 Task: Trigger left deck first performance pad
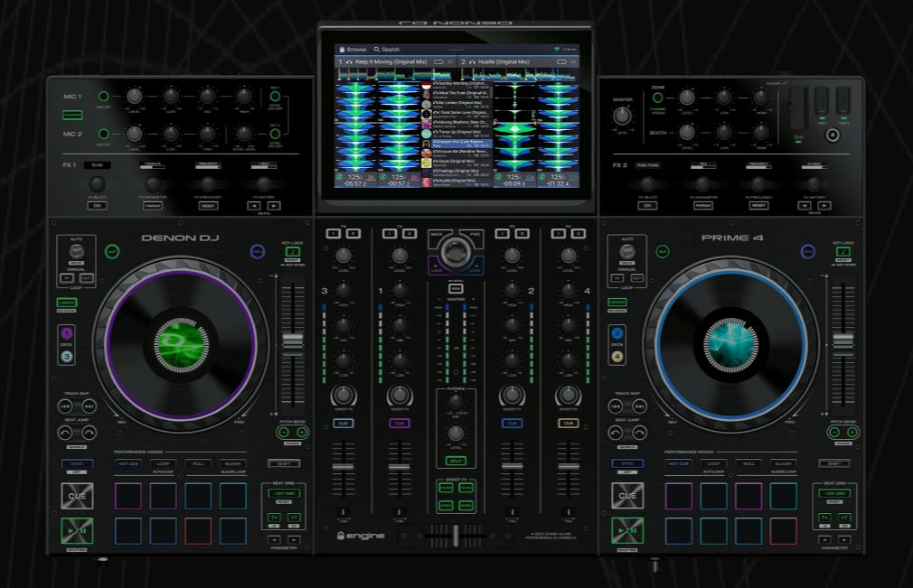click(128, 496)
